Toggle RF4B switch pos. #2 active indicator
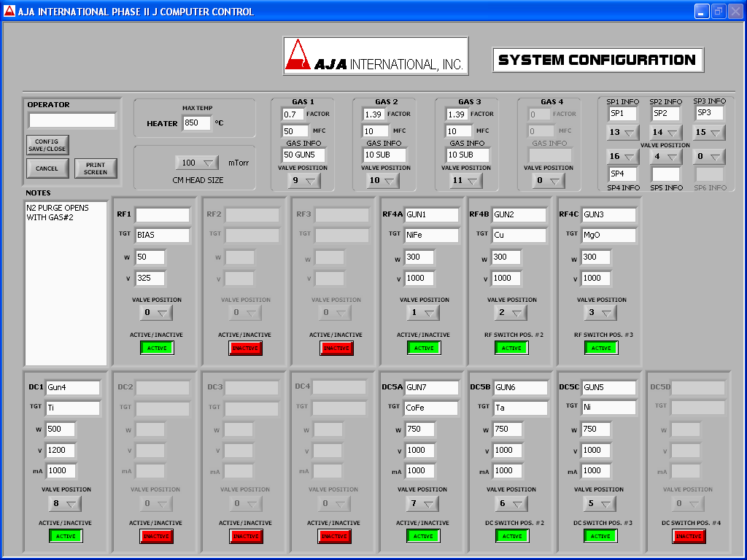 pyautogui.click(x=511, y=348)
